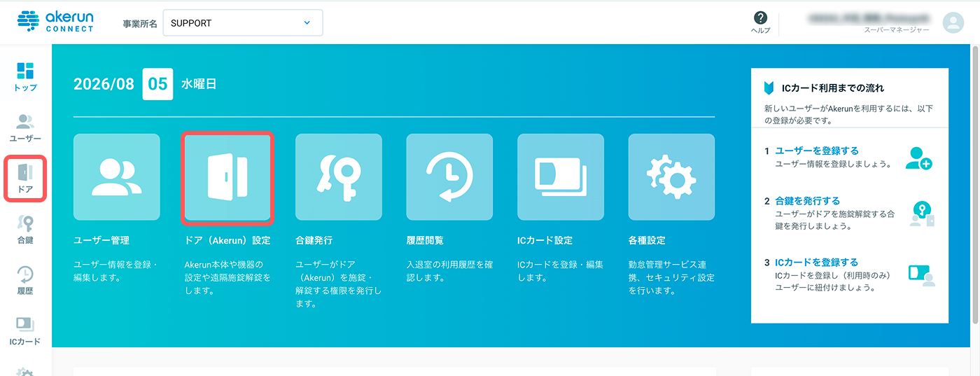
Task: Click the スーパーマネージャー role label
Action: (x=897, y=30)
